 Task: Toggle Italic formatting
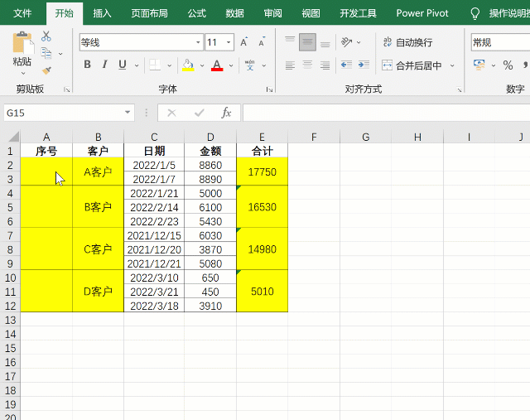105,65
